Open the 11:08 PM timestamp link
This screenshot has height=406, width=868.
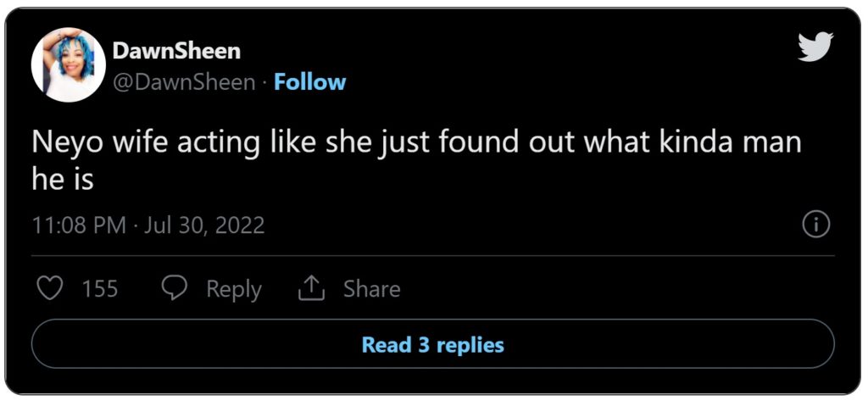click(x=79, y=225)
